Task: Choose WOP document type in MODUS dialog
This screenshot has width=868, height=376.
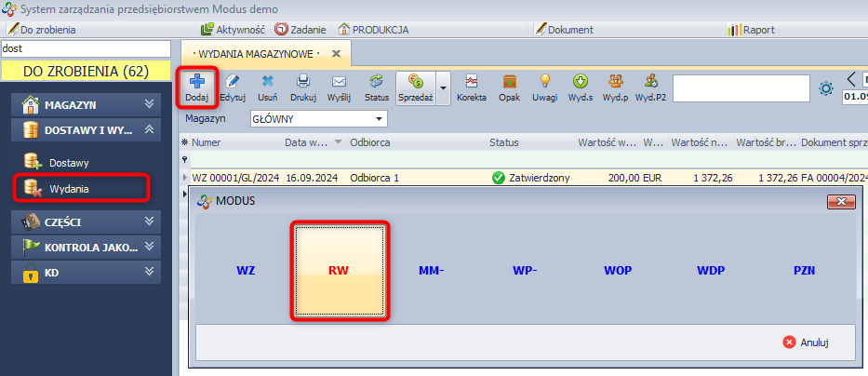Action: click(x=618, y=271)
